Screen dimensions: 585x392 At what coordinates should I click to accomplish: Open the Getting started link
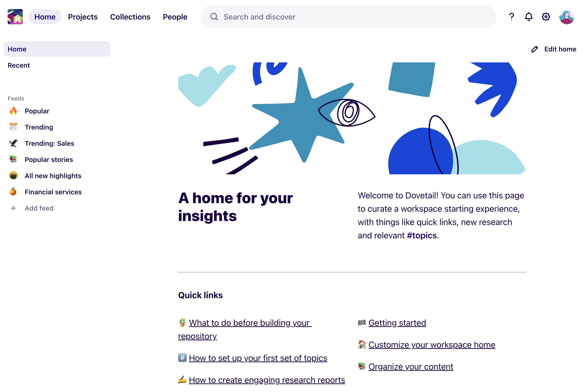(x=397, y=323)
